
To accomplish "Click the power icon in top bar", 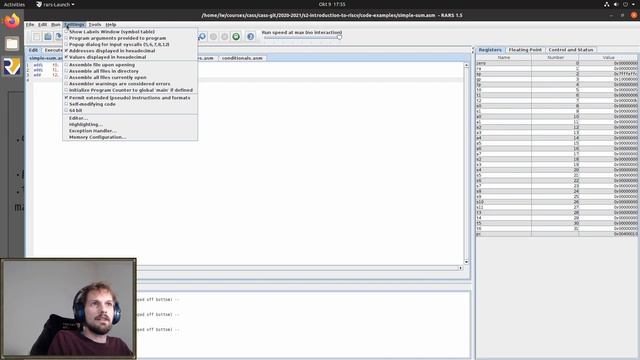I will click(625, 4).
